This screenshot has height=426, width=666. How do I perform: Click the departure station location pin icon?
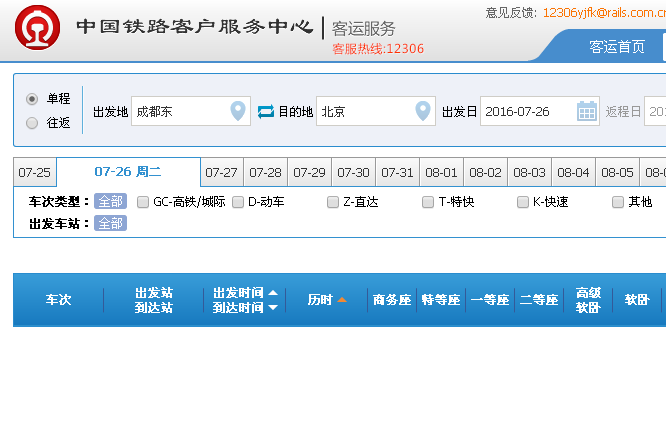[x=238, y=111]
